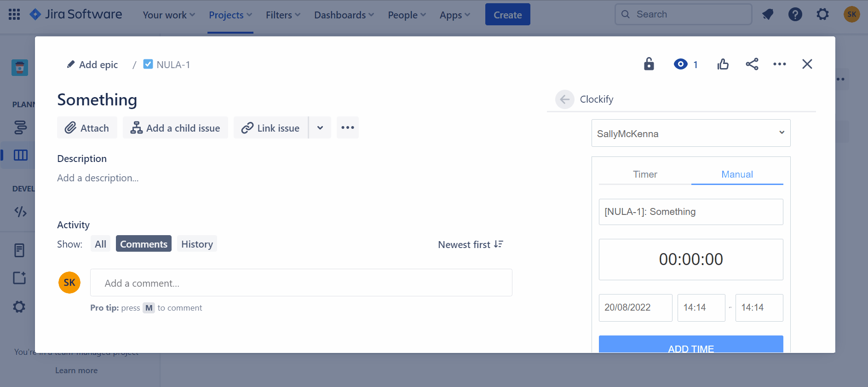The width and height of the screenshot is (868, 387).
Task: Show History activity
Action: (x=197, y=244)
